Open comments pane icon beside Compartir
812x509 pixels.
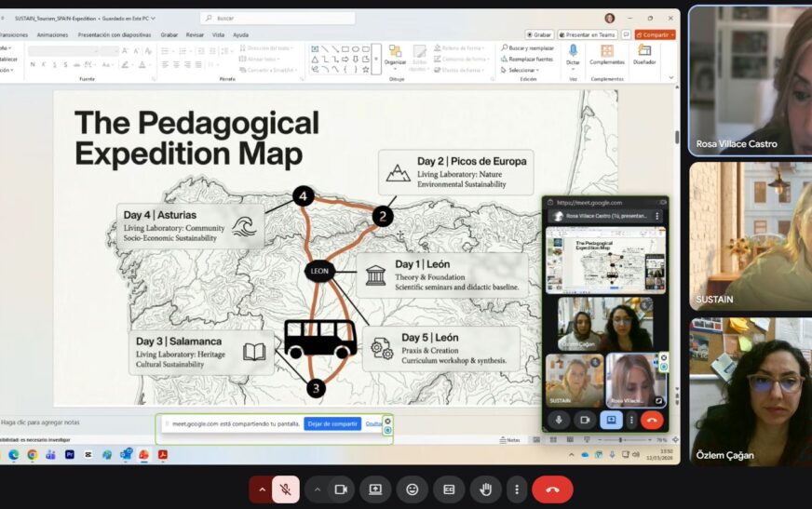coord(626,34)
